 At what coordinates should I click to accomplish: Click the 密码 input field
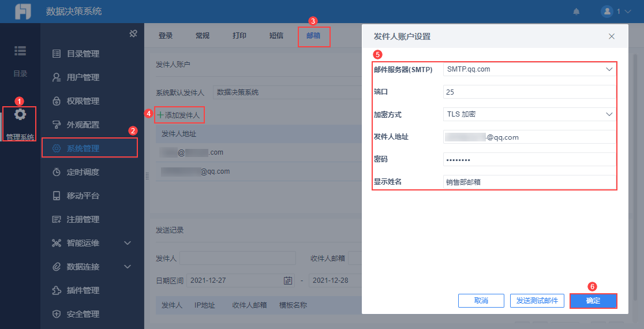pos(530,159)
